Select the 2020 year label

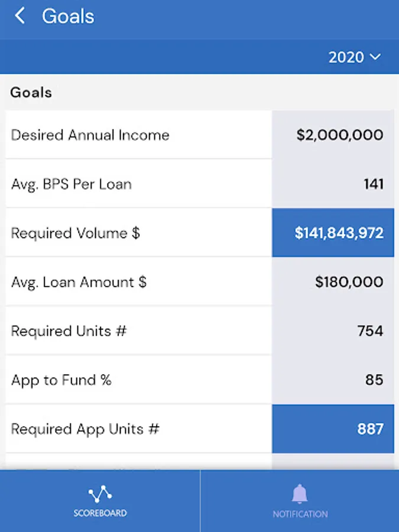click(x=346, y=57)
